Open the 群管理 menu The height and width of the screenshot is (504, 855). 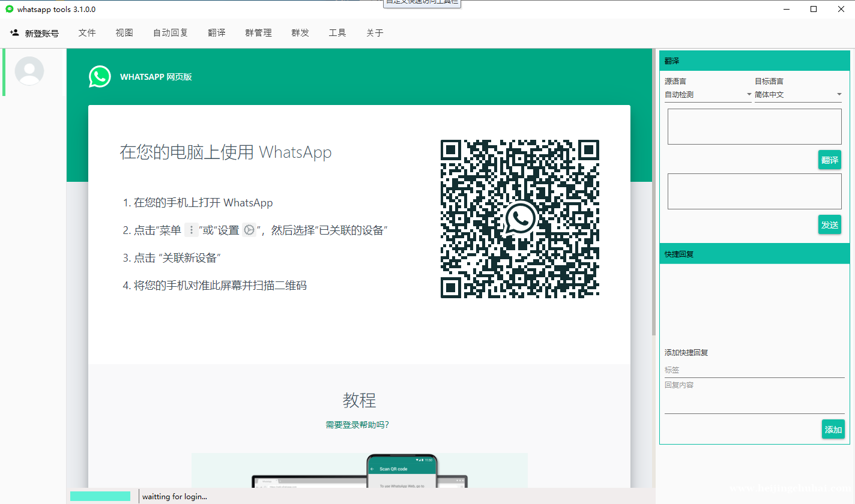259,33
